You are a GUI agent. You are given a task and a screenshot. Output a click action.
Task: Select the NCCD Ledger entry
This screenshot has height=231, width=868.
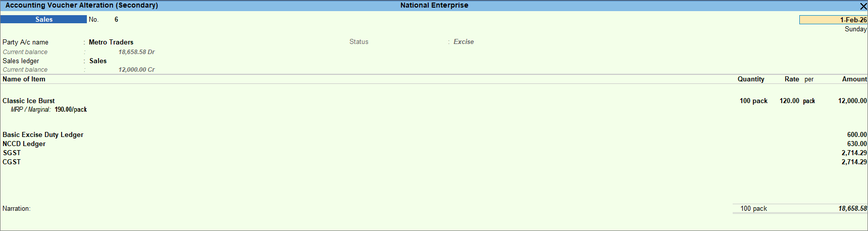tap(24, 144)
